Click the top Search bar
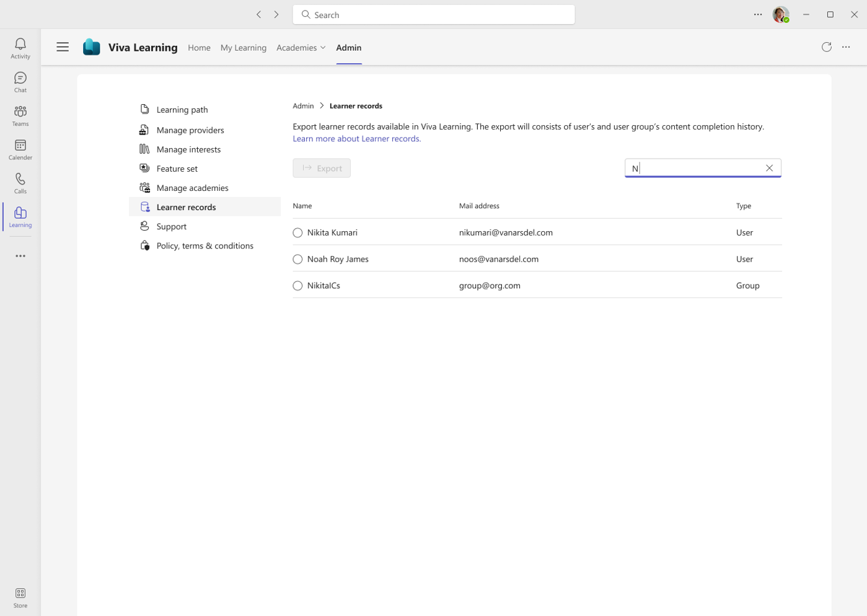Viewport: 867px width, 616px height. (434, 15)
